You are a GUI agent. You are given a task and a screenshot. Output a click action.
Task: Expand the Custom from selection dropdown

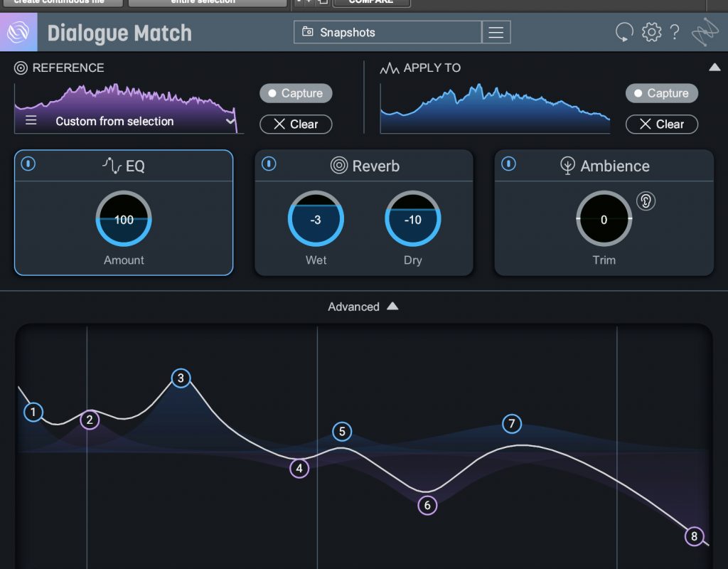230,121
